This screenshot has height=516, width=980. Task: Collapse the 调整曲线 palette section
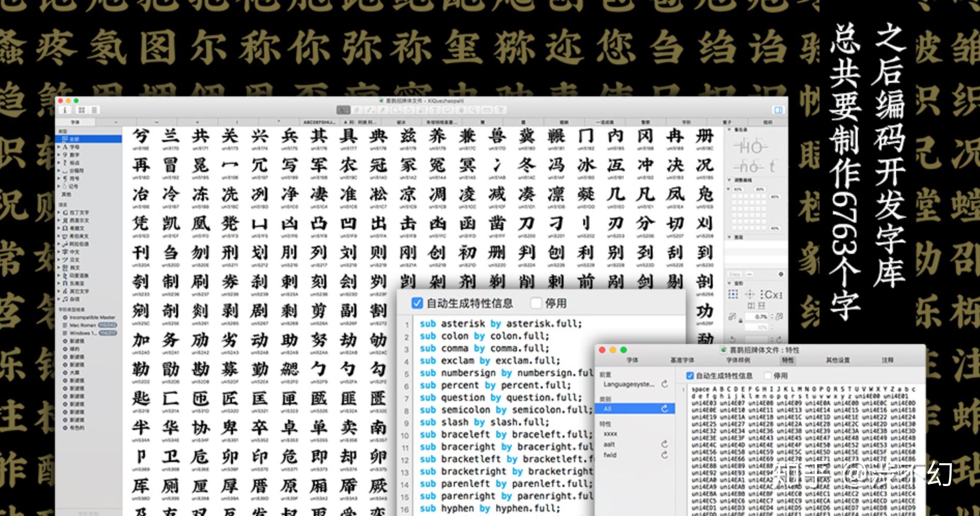pyautogui.click(x=729, y=180)
